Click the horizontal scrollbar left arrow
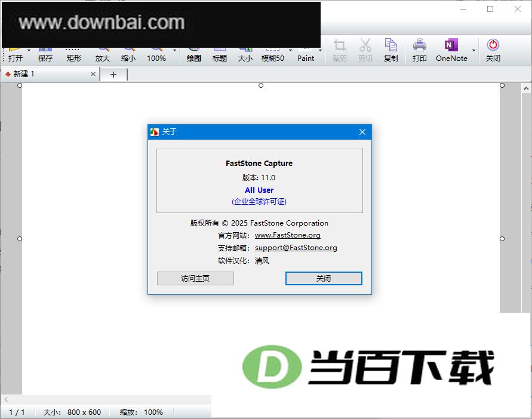Screen dimensions: 532x419 tap(6, 400)
